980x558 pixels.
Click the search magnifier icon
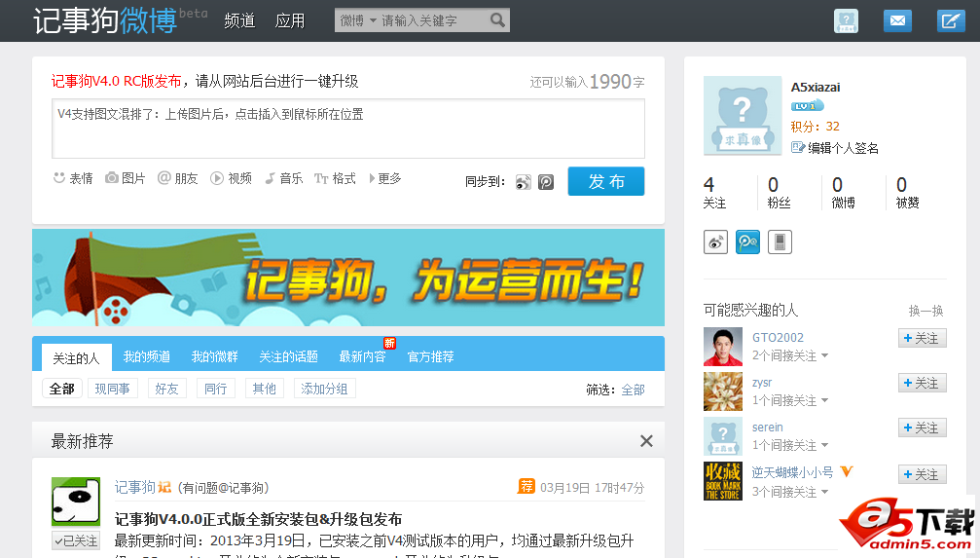pyautogui.click(x=497, y=20)
